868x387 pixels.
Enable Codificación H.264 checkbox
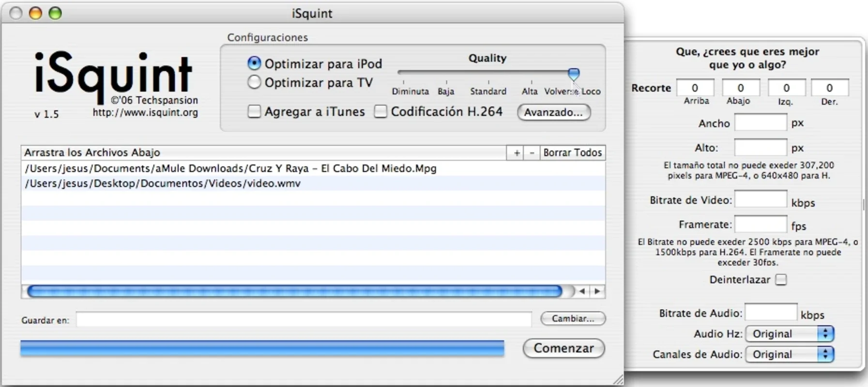pos(381,112)
